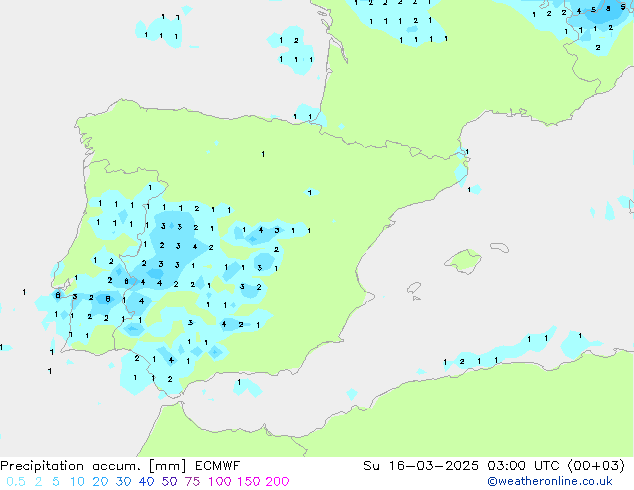Select the 150 mm legend value
Screen dimensions: 634x490
point(249,481)
